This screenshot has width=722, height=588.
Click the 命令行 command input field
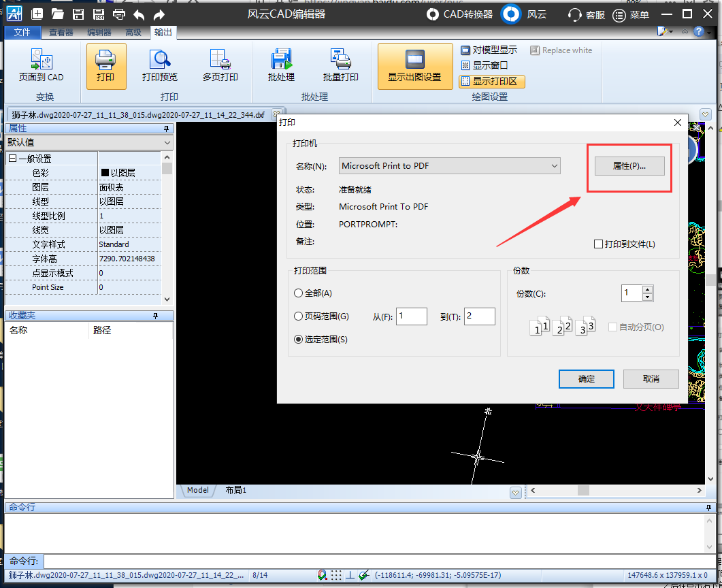pos(380,561)
